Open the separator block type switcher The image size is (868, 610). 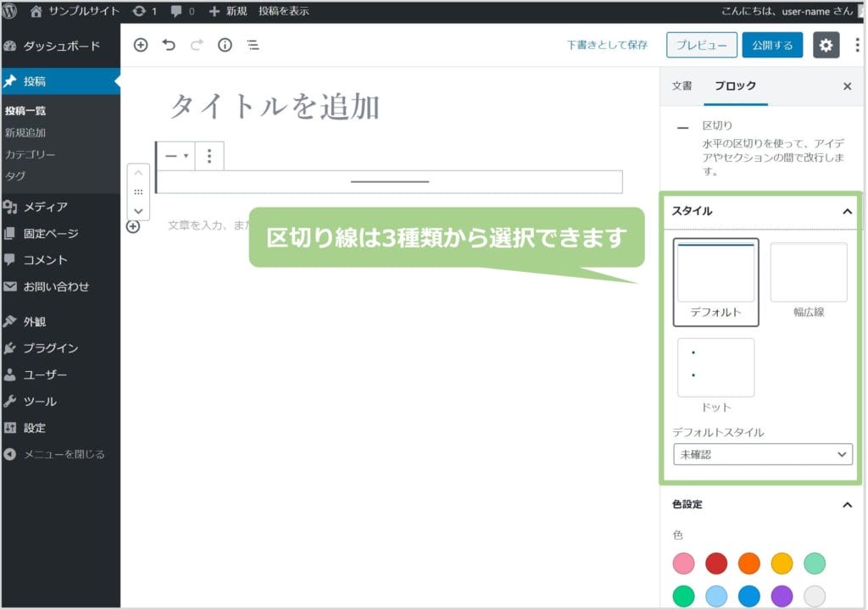coord(176,156)
